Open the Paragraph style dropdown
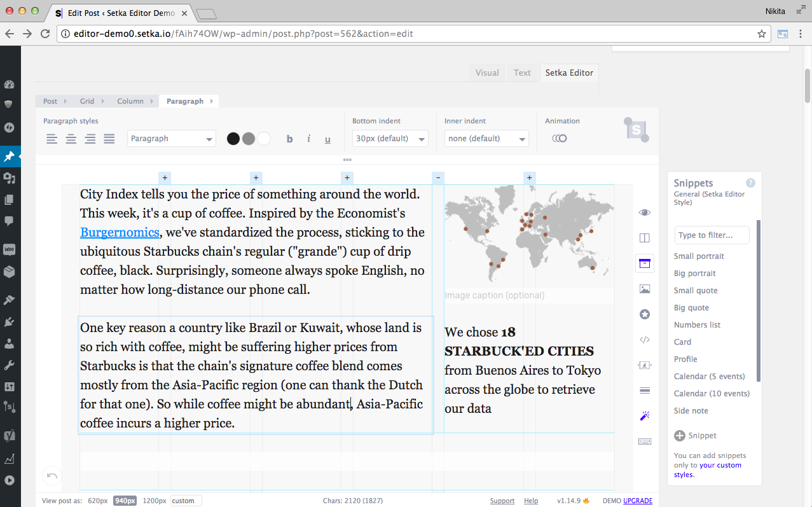Viewport: 812px width, 507px height. pos(172,139)
